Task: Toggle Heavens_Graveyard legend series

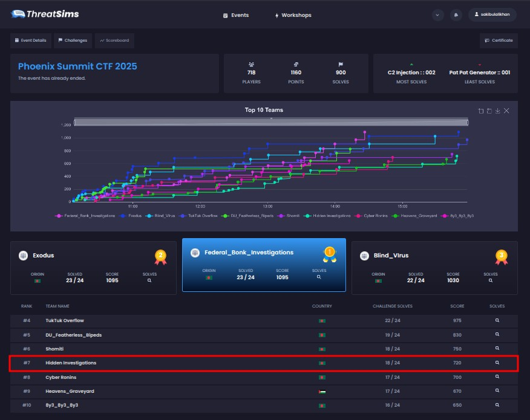Action: (x=414, y=216)
